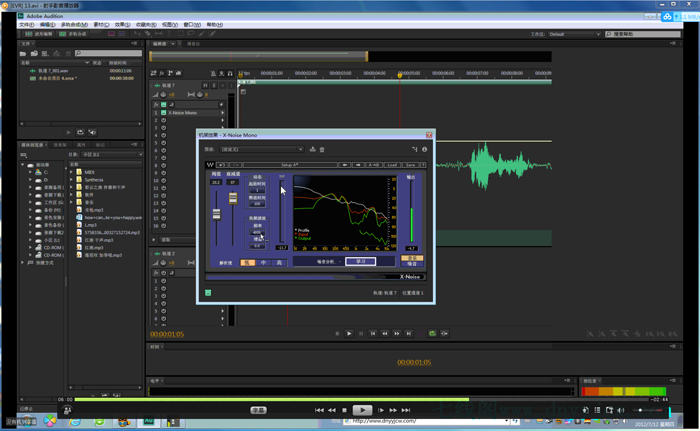This screenshot has width=700, height=431.
Task: Open the Edit menu
Action: point(47,25)
